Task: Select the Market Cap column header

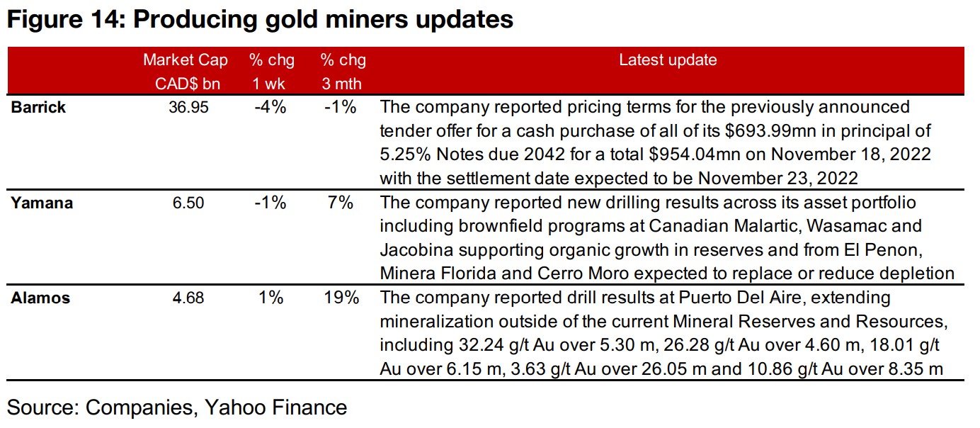Action: point(186,72)
